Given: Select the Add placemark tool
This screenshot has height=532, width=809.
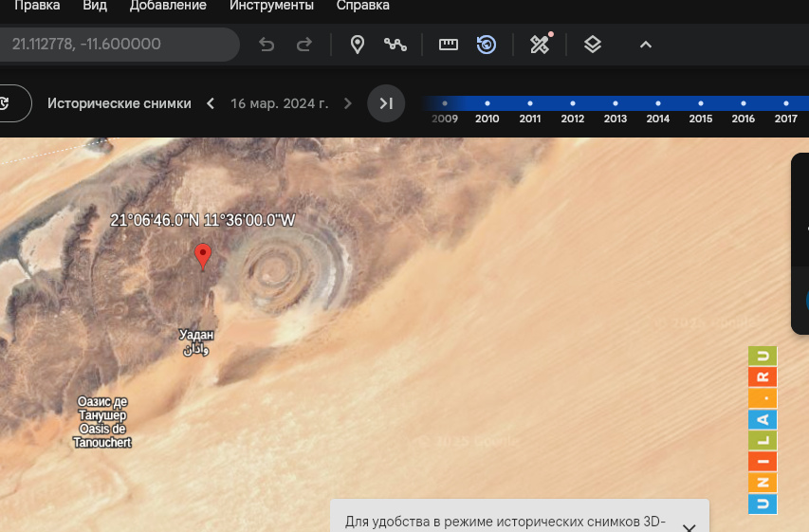Looking at the screenshot, I should (358, 45).
